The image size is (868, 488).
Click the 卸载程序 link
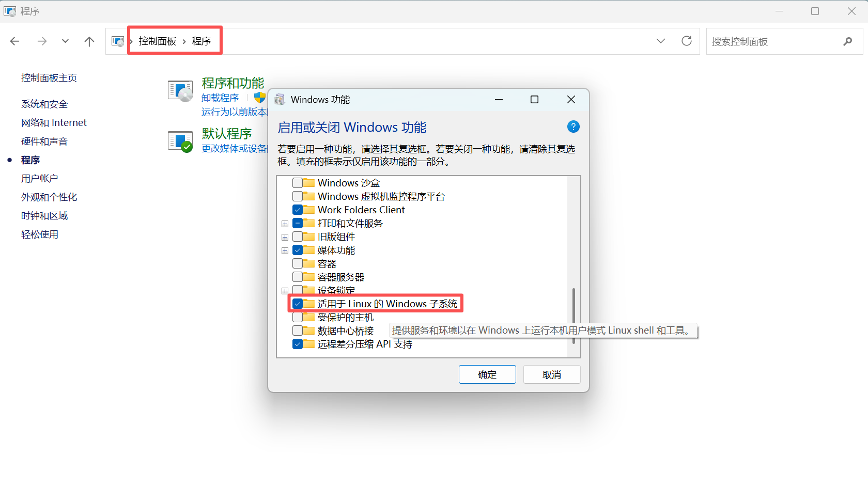point(220,98)
